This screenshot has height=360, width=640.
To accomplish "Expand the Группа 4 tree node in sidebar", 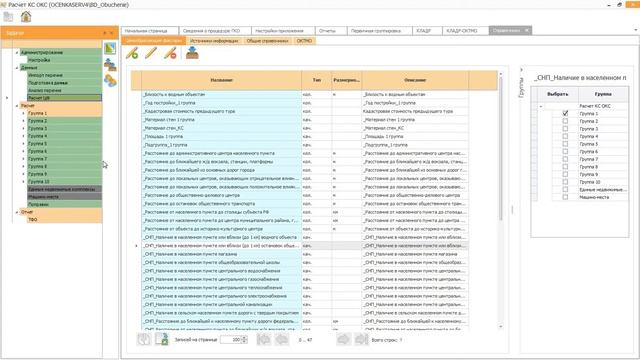I will click(x=23, y=136).
